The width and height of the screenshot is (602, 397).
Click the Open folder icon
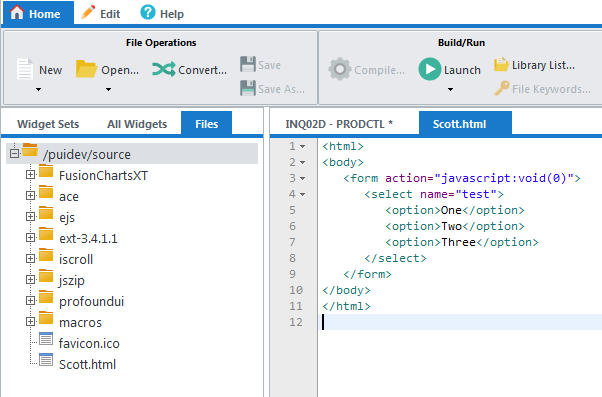click(x=86, y=69)
